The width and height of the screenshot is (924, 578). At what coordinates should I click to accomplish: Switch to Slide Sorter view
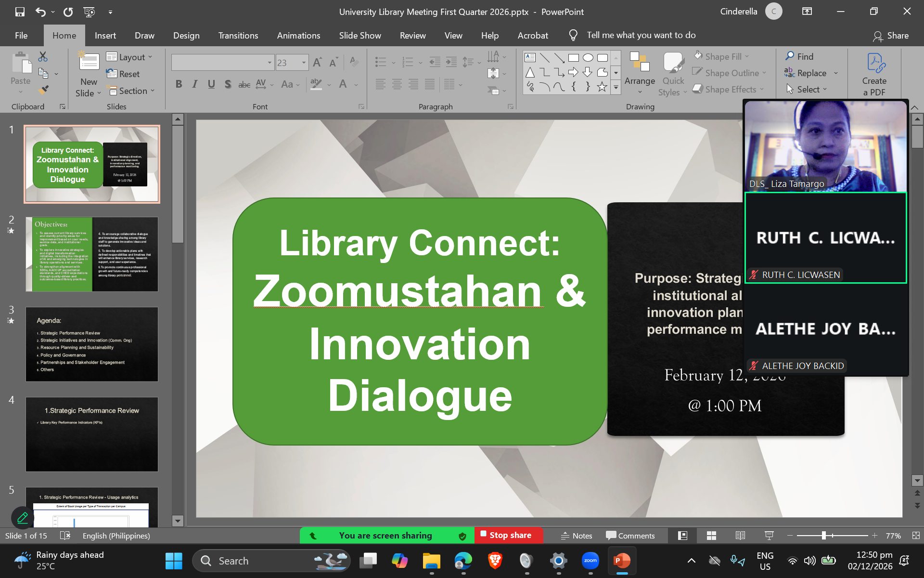pos(711,536)
